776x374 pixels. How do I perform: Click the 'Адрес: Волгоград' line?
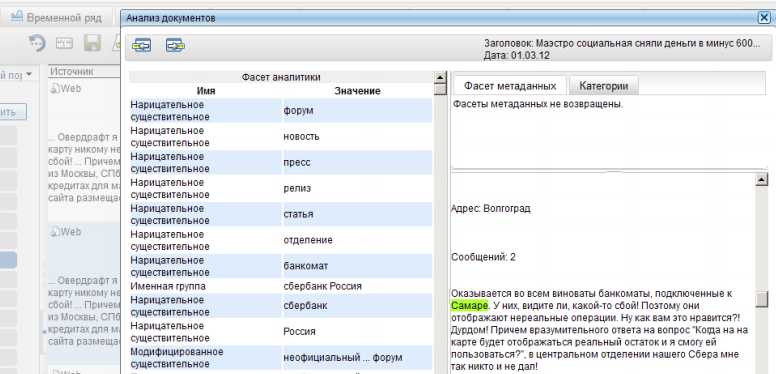coord(490,208)
